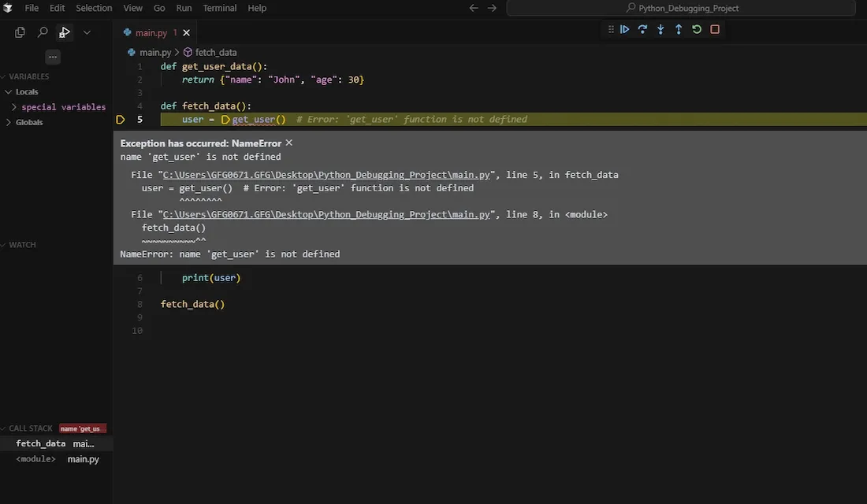Open the Run menu
This screenshot has width=867, height=504.
184,8
